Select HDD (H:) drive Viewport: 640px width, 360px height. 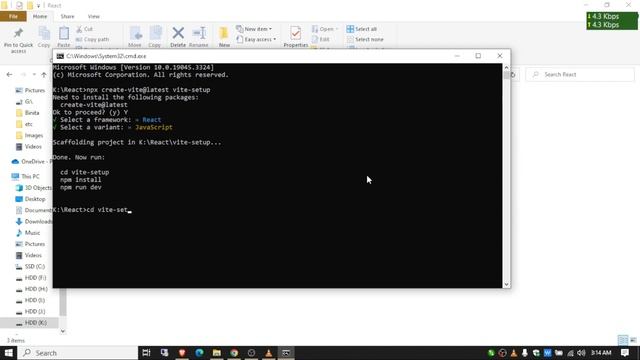(31, 289)
